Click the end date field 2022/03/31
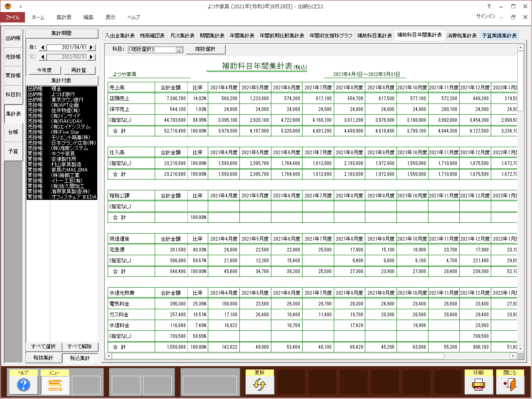 (67, 57)
